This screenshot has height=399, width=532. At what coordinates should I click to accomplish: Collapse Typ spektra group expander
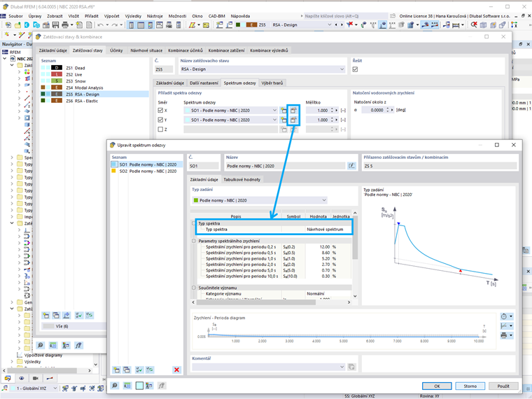(194, 223)
